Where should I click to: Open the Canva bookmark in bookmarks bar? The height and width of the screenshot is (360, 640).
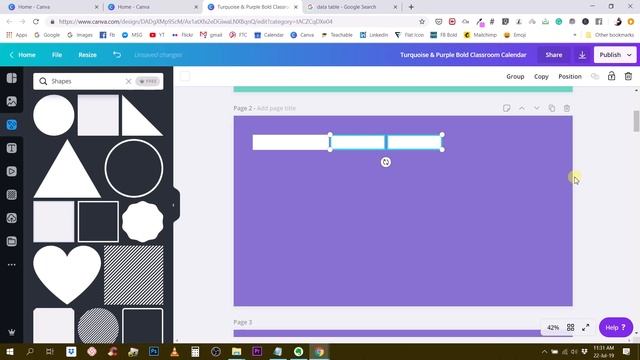click(x=302, y=35)
